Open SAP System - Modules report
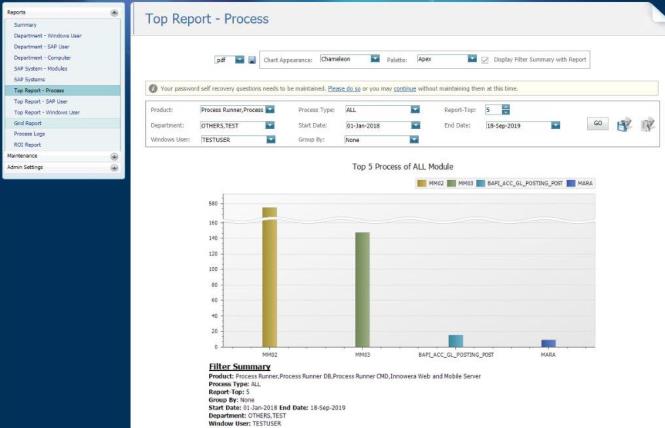The image size is (665, 428). pos(40,69)
